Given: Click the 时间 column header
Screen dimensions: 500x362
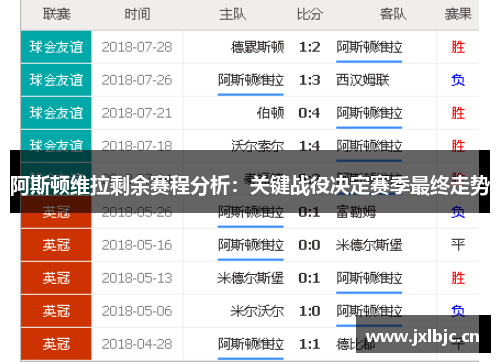Looking at the screenshot, I should tap(137, 14).
